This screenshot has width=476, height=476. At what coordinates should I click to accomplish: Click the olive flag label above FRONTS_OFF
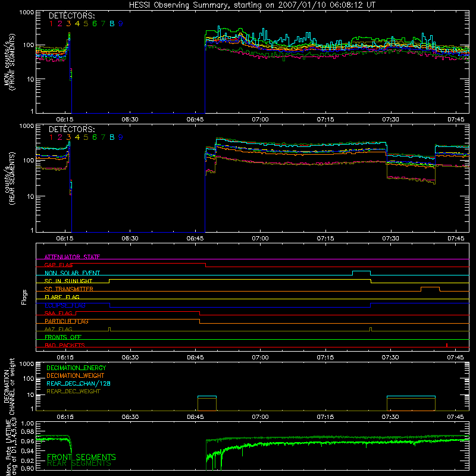(x=58, y=329)
